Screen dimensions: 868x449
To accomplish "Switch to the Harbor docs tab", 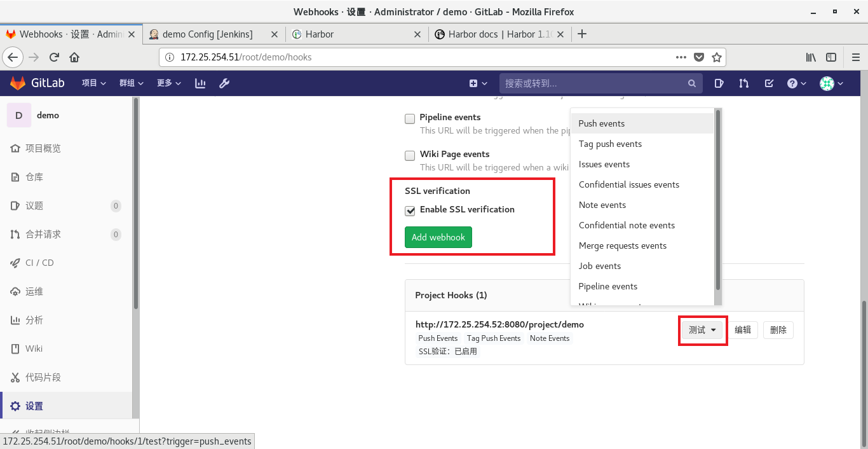I will (x=500, y=34).
